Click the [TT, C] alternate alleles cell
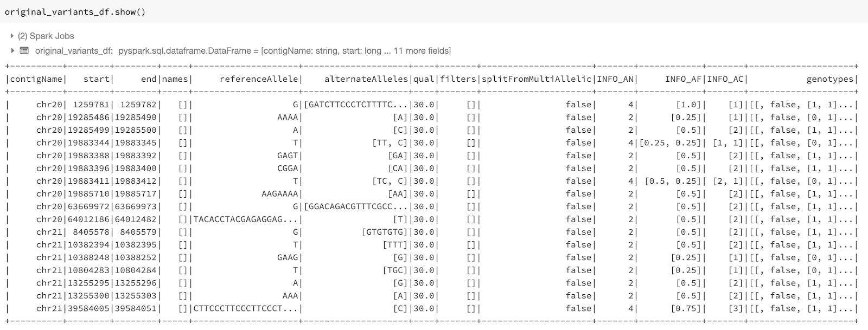The width and height of the screenshot is (868, 330). click(390, 143)
